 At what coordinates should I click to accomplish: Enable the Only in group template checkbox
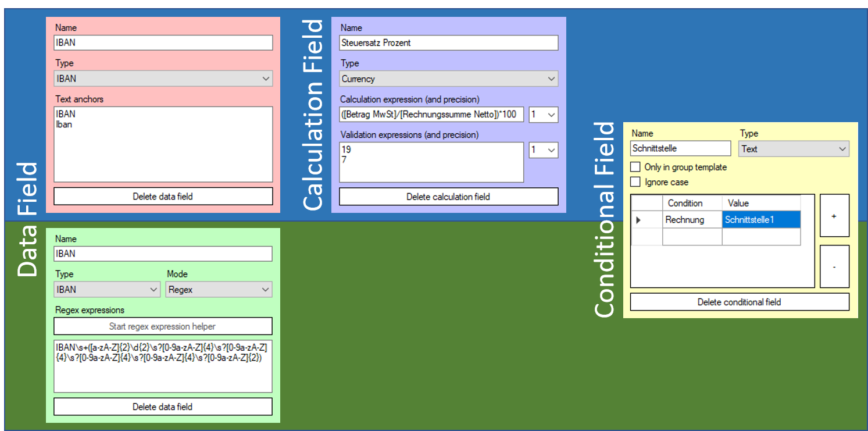click(x=635, y=167)
